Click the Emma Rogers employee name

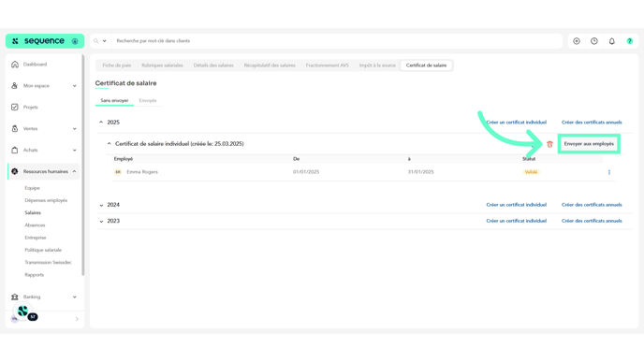(x=142, y=172)
